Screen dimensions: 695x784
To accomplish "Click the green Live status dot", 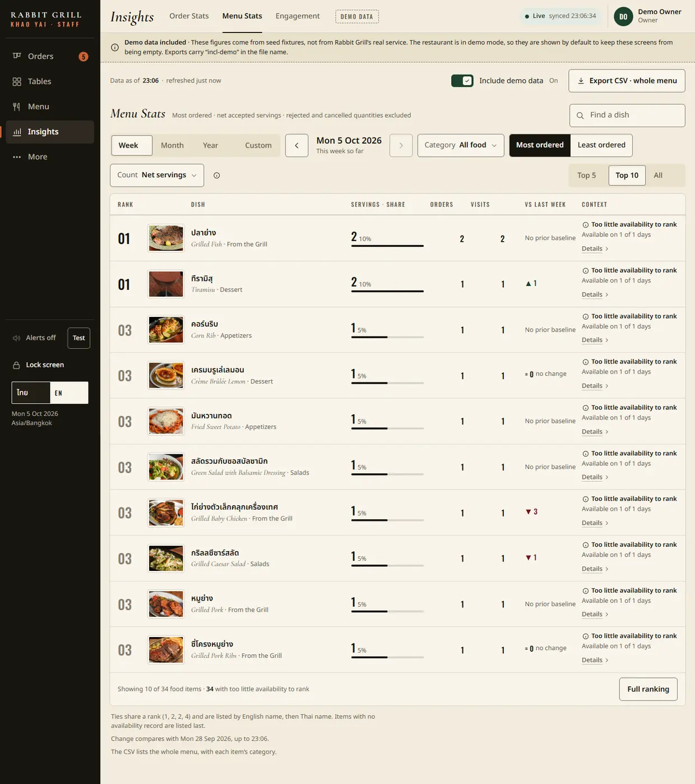I will (527, 16).
